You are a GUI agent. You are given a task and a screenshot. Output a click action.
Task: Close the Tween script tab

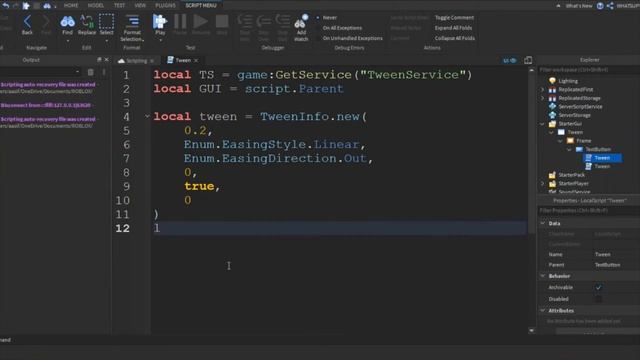(x=196, y=60)
